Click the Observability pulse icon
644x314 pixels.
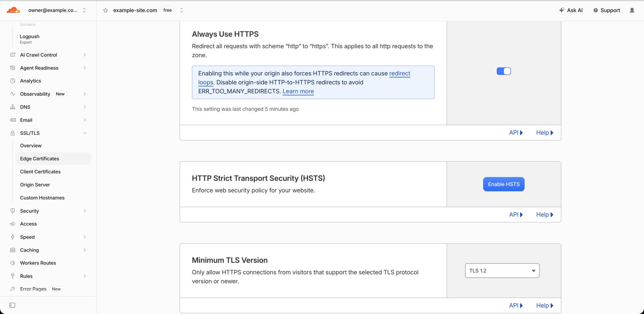pos(12,94)
